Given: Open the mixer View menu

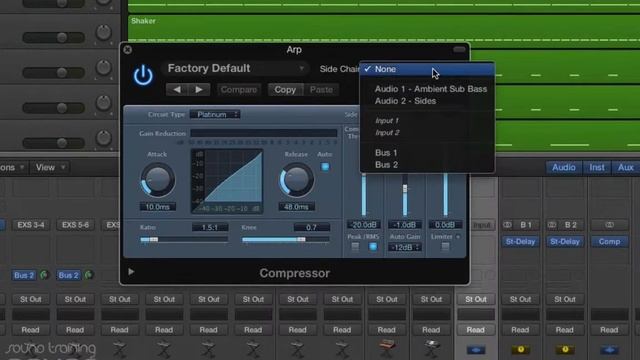Looking at the screenshot, I should pyautogui.click(x=50, y=167).
